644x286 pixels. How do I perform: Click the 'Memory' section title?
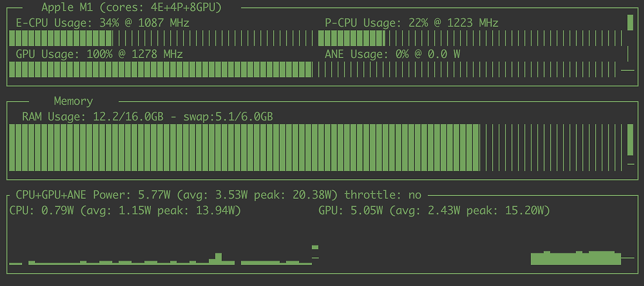click(73, 101)
